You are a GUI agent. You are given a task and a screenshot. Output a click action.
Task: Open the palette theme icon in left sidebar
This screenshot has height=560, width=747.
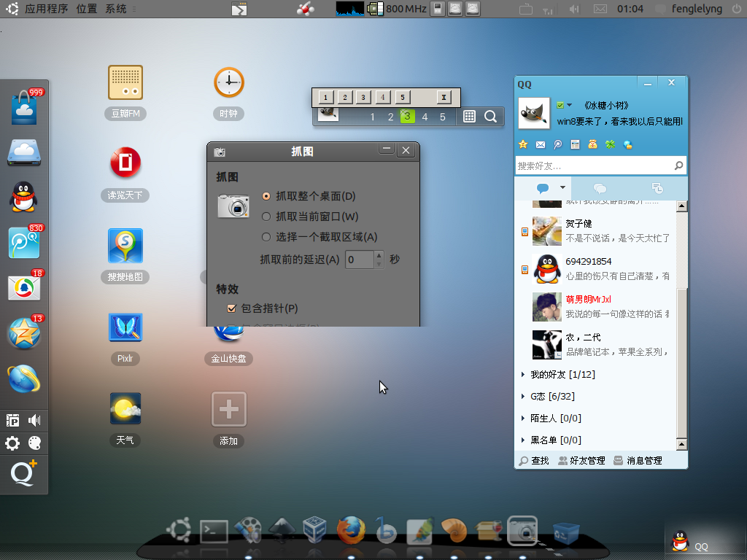click(35, 443)
